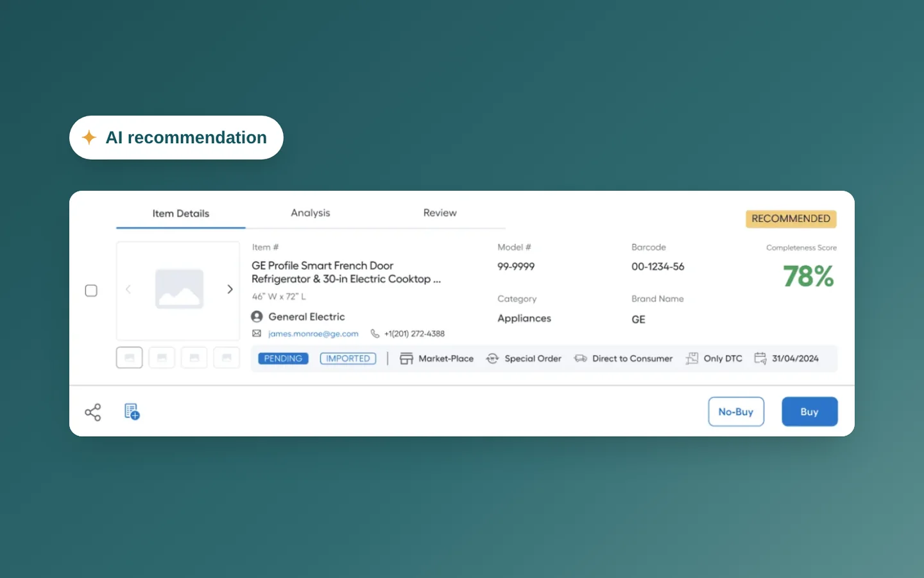
Task: Click the AI recommendation pill
Action: (x=176, y=137)
